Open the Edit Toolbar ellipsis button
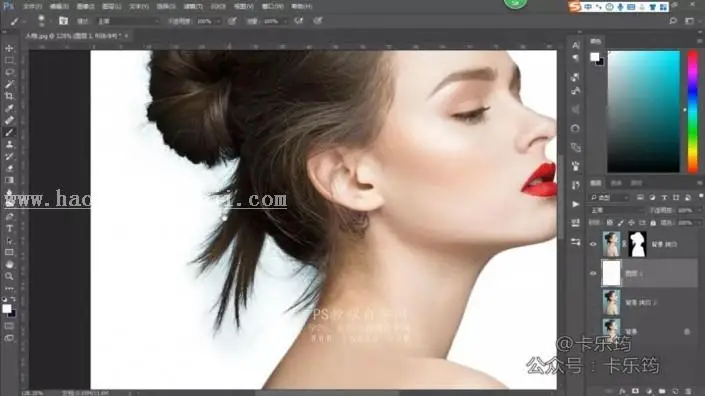705x396 pixels. click(x=9, y=289)
